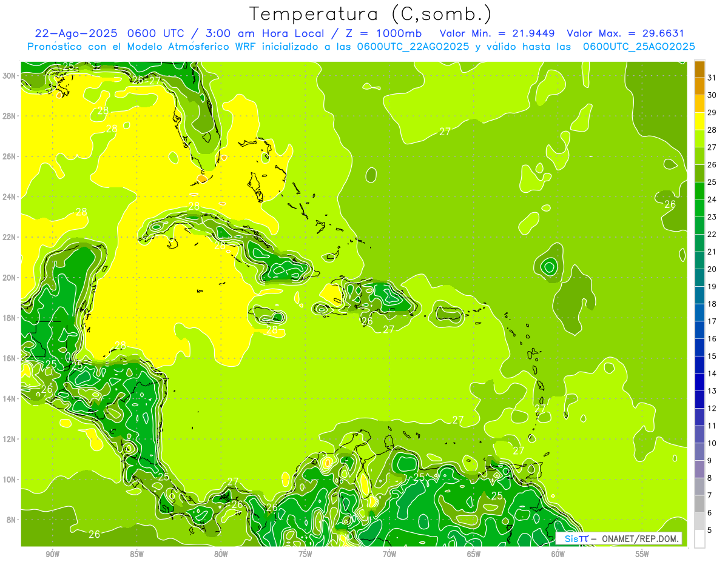728x562 pixels.
Task: Click the latitude axis label '22N'
Action: click(9, 237)
